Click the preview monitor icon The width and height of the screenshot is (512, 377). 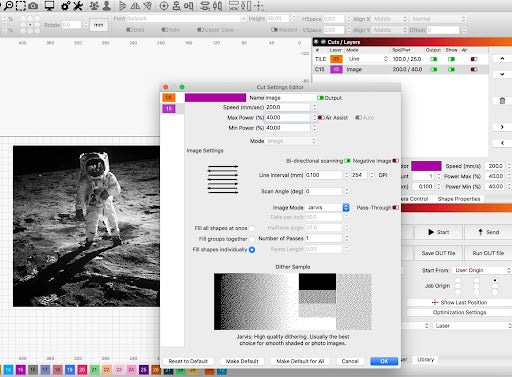49,6
